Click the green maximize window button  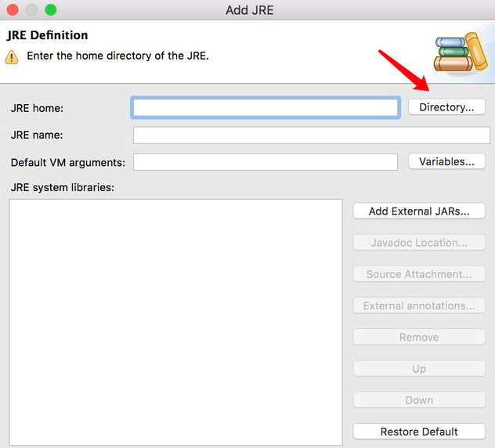click(50, 10)
